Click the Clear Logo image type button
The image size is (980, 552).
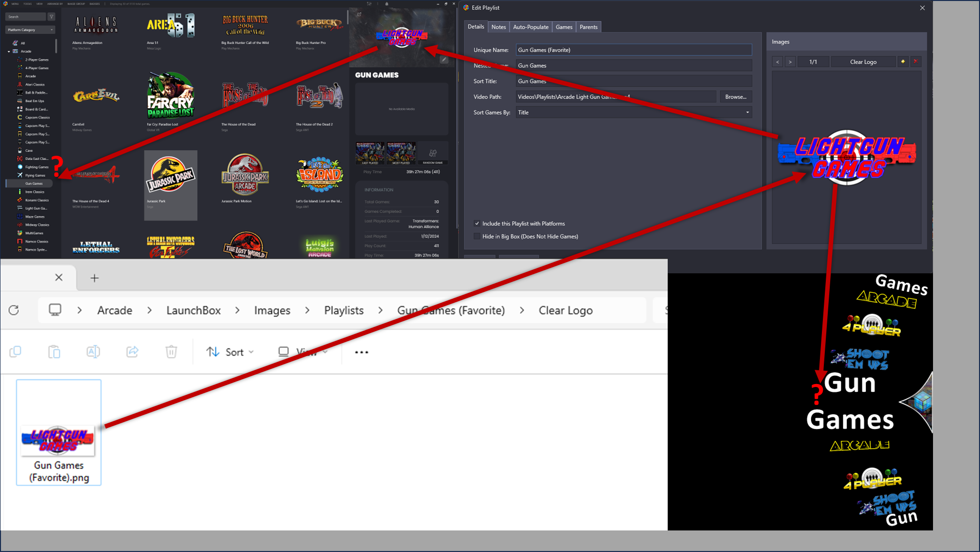[x=863, y=62]
